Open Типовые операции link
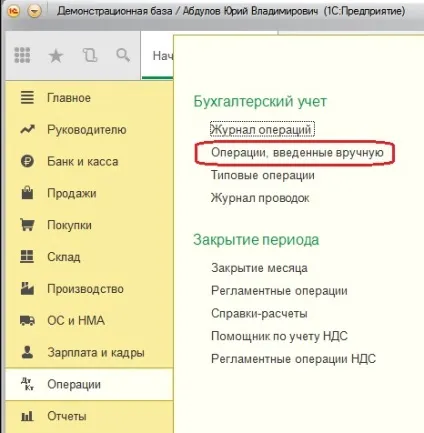Image resolution: width=424 pixels, height=433 pixels. pyautogui.click(x=263, y=175)
